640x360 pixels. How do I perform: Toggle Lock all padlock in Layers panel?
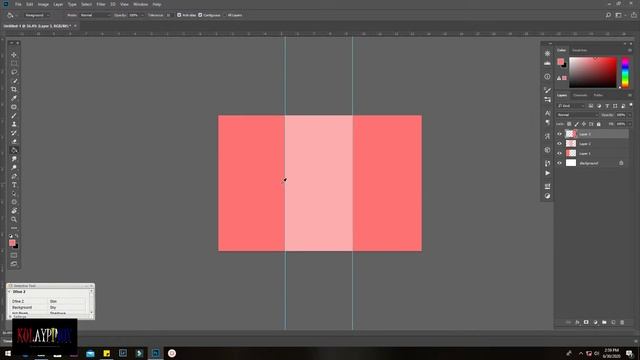(599, 124)
